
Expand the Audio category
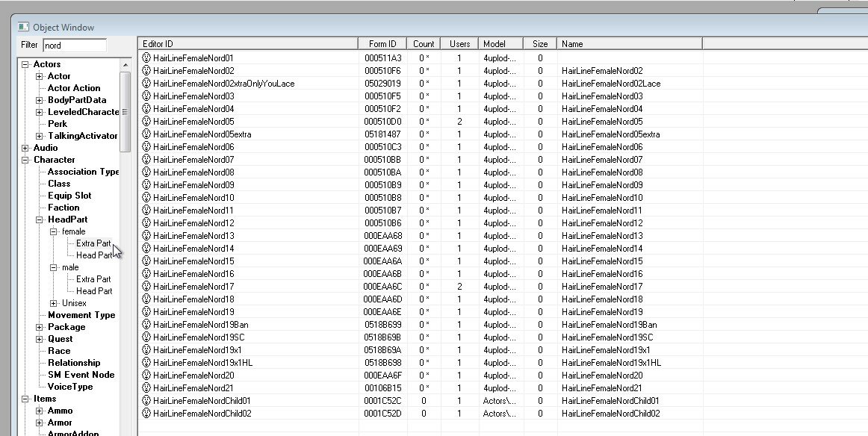coord(25,149)
